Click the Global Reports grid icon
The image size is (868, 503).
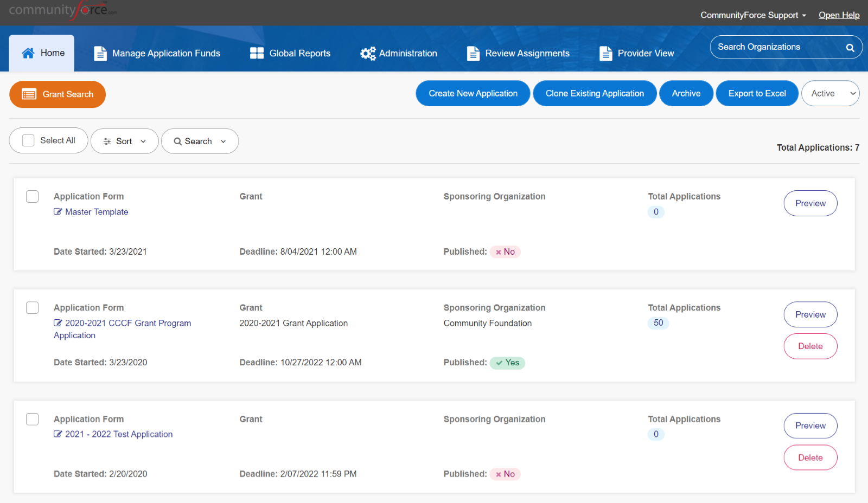click(x=257, y=53)
